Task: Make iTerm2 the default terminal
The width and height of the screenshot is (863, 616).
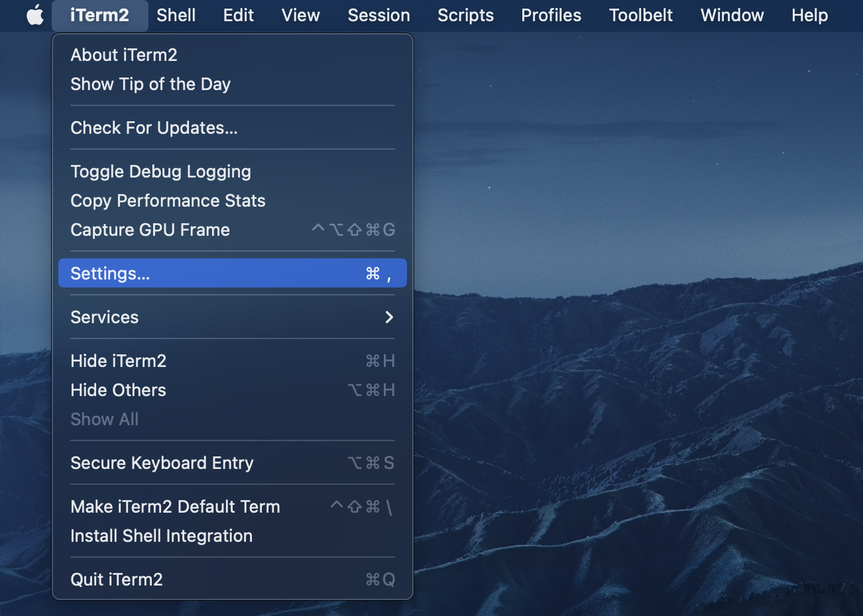Action: [x=175, y=506]
